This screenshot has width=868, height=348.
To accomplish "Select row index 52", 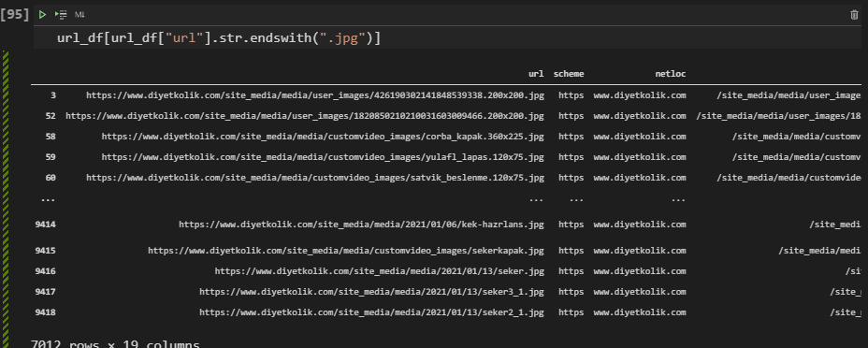I will 51,116.
